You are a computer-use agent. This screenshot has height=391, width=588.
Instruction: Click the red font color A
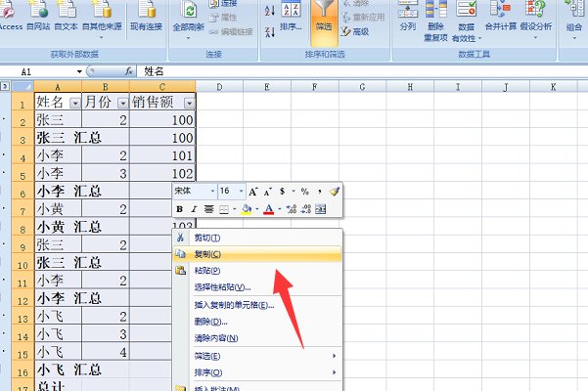[268, 209]
